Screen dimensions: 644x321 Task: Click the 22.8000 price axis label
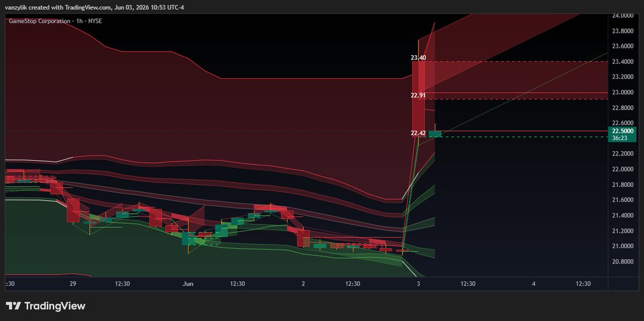(623, 108)
